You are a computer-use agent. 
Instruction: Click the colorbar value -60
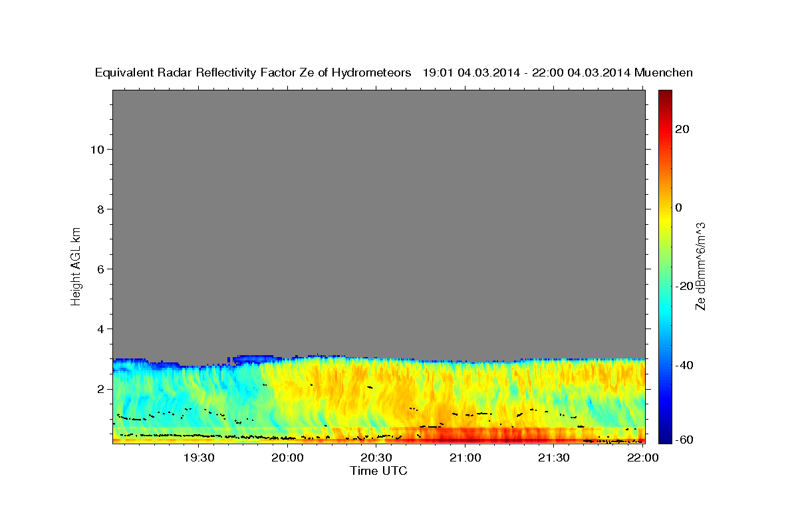(684, 440)
